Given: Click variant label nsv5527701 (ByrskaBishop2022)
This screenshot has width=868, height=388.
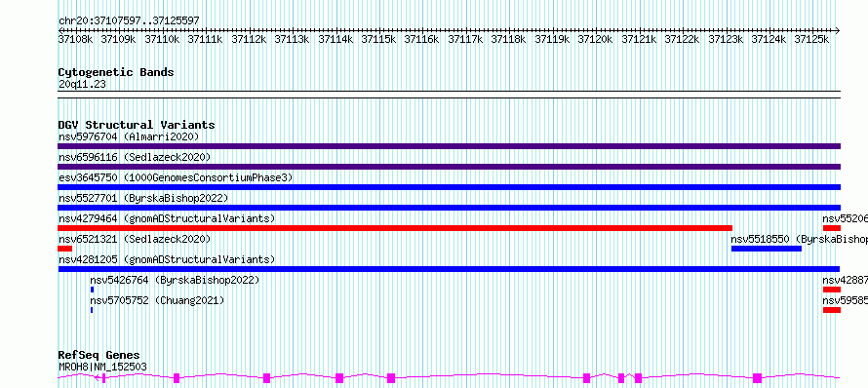Looking at the screenshot, I should pyautogui.click(x=142, y=198).
